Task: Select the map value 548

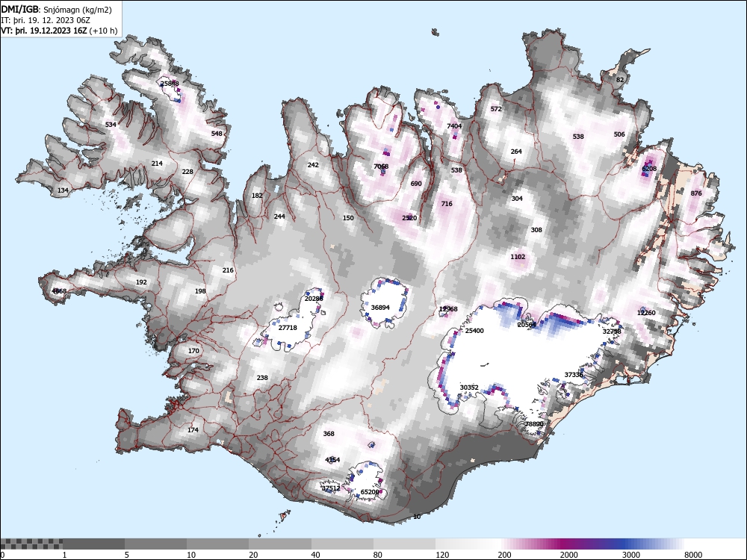Action: point(217,134)
